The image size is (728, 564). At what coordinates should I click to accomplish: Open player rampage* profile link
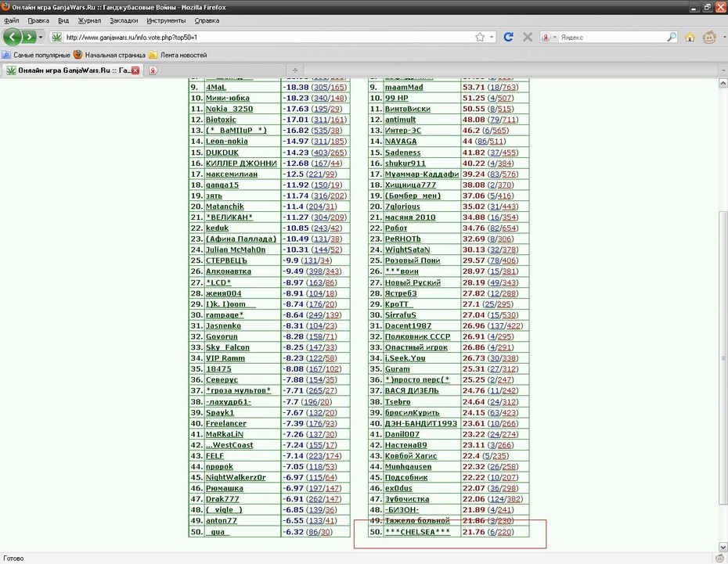point(225,315)
